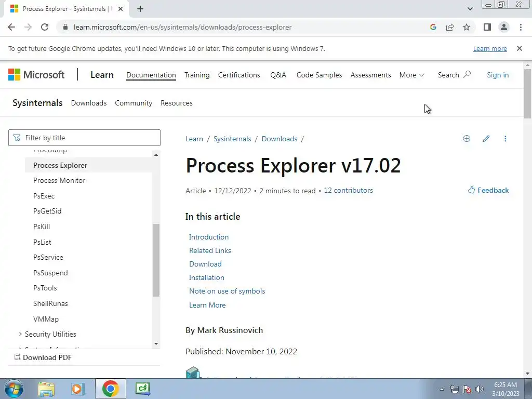The image size is (532, 399).
Task: Open Assessments in the top nav
Action: tap(370, 75)
